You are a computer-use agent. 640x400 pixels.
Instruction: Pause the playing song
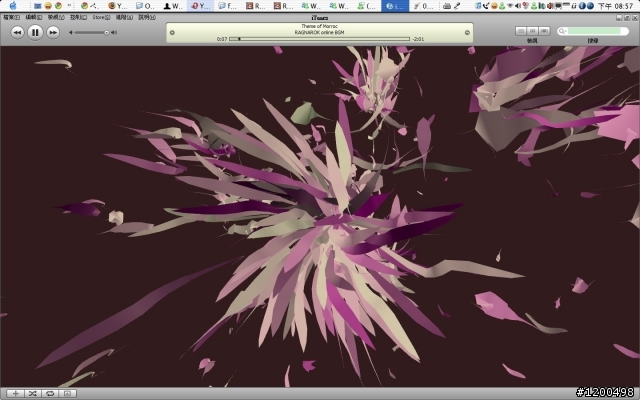tap(35, 32)
